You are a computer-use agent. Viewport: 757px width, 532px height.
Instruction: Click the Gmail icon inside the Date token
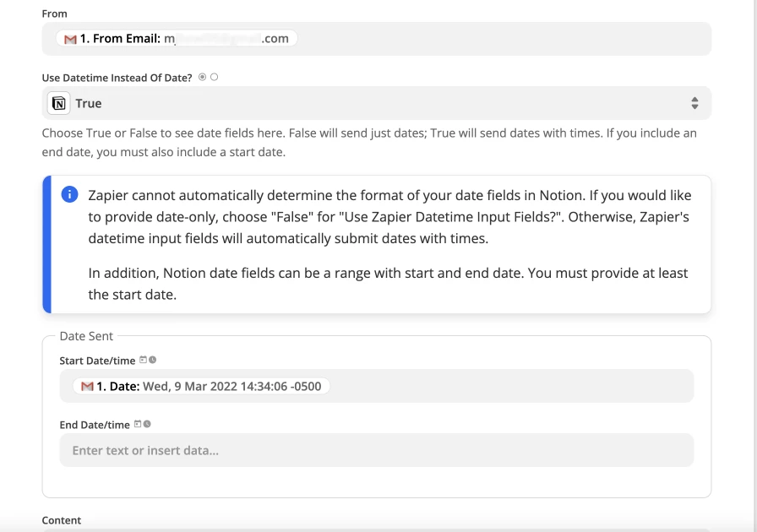click(88, 386)
